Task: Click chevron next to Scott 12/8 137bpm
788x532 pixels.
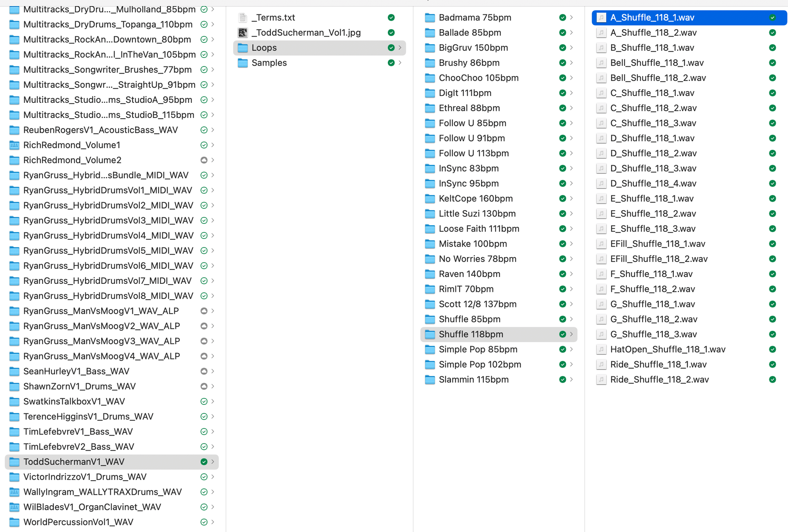Action: pos(571,304)
